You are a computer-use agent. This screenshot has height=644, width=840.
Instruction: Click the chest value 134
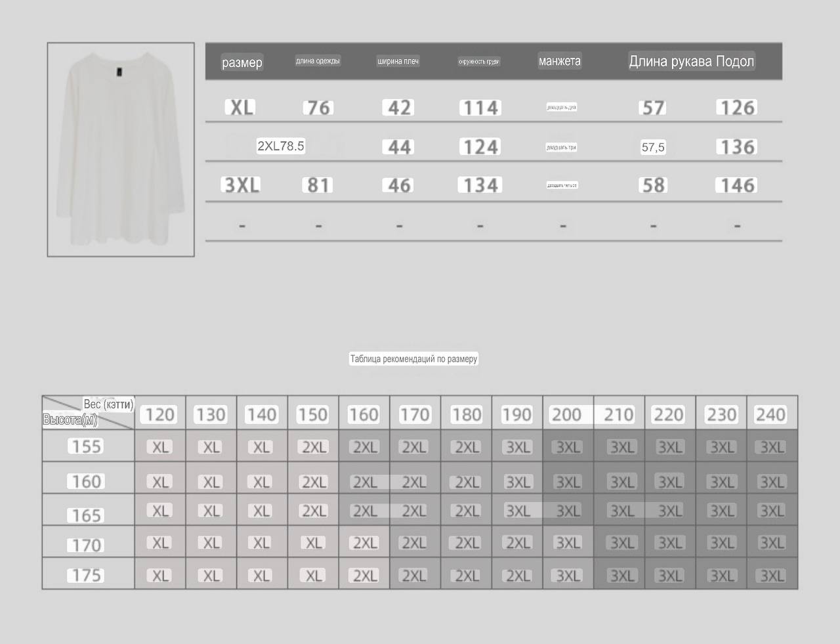[480, 185]
